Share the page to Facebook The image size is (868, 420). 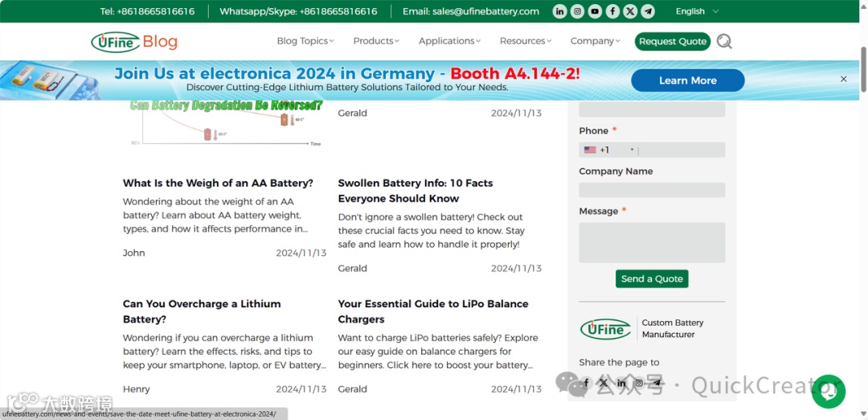pyautogui.click(x=586, y=383)
